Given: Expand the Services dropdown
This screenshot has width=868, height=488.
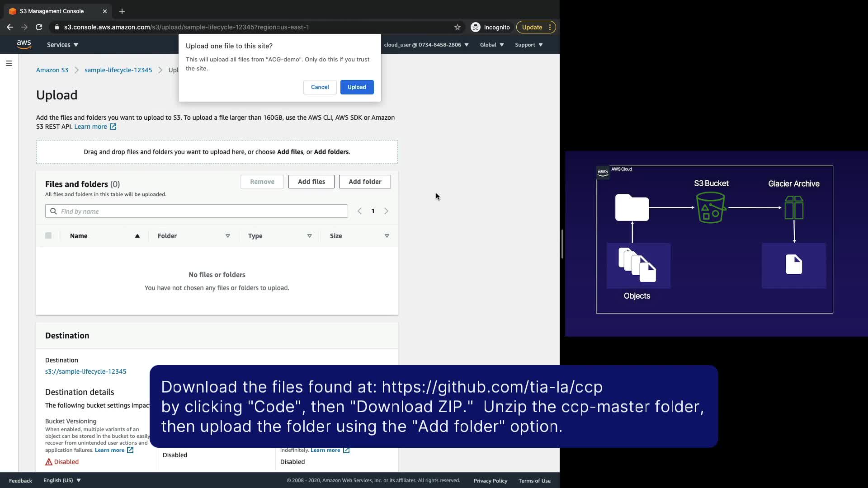Looking at the screenshot, I should [x=62, y=45].
